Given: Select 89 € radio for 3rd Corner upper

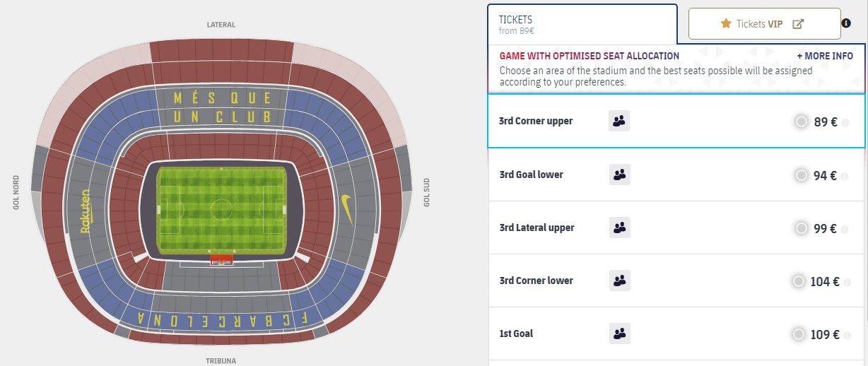Looking at the screenshot, I should click(x=801, y=122).
